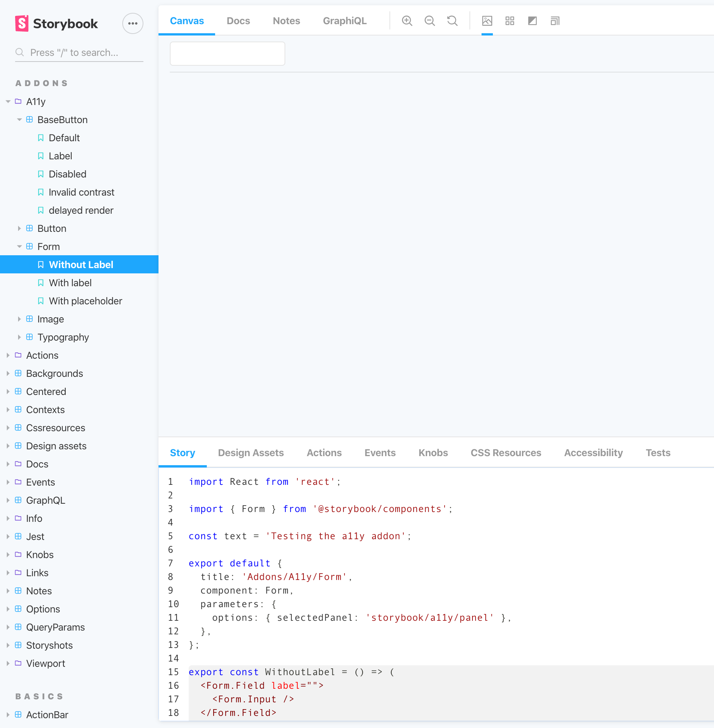This screenshot has width=714, height=728.
Task: Click the bookmark icon beside Disabled story
Action: click(x=41, y=174)
